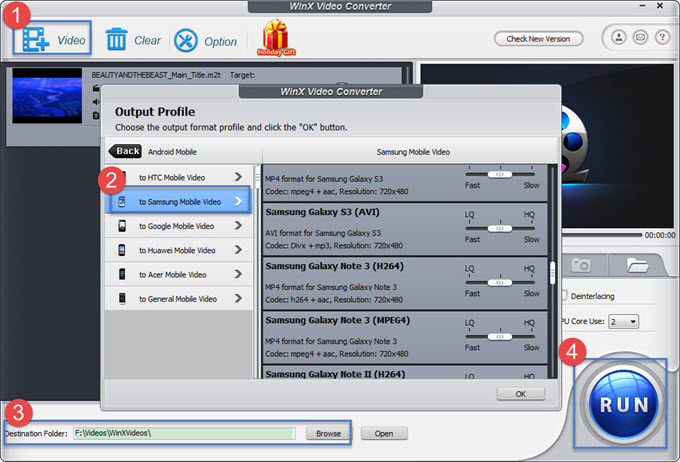Go Back to Android Mobile list
Image resolution: width=680 pixels, height=462 pixels.
point(125,151)
